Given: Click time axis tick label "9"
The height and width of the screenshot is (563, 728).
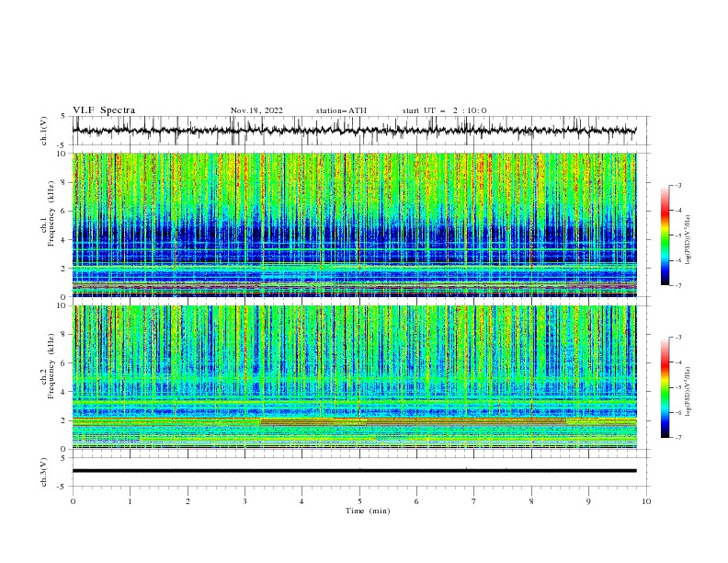Looking at the screenshot, I should (x=588, y=501).
